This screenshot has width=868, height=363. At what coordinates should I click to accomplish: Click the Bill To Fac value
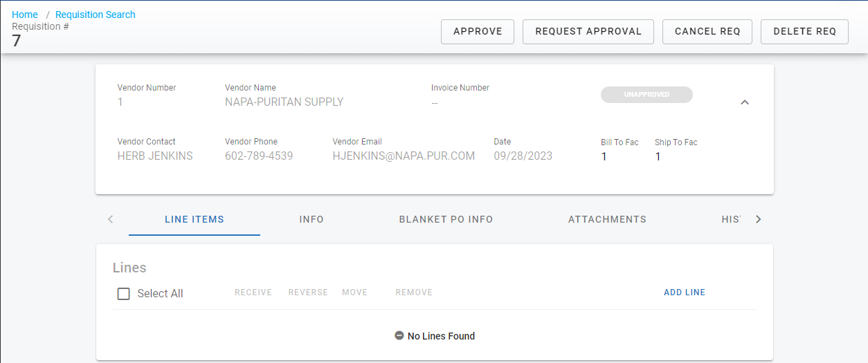[x=604, y=156]
